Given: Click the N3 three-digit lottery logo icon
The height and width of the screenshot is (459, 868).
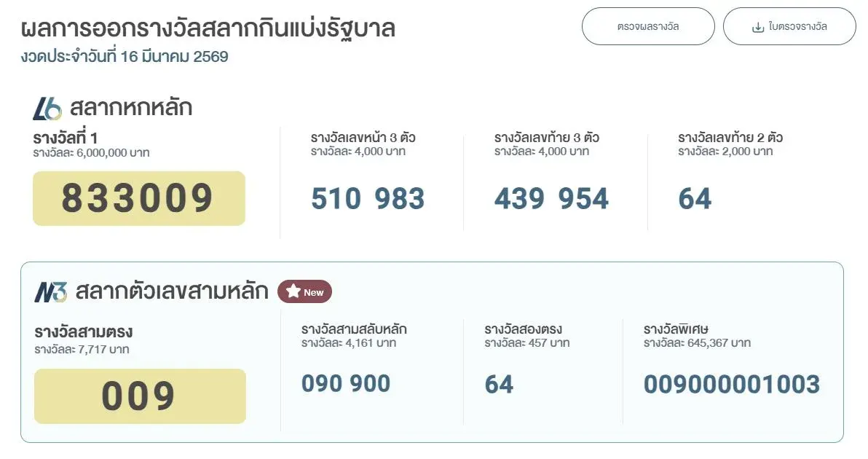Looking at the screenshot, I should click(50, 292).
